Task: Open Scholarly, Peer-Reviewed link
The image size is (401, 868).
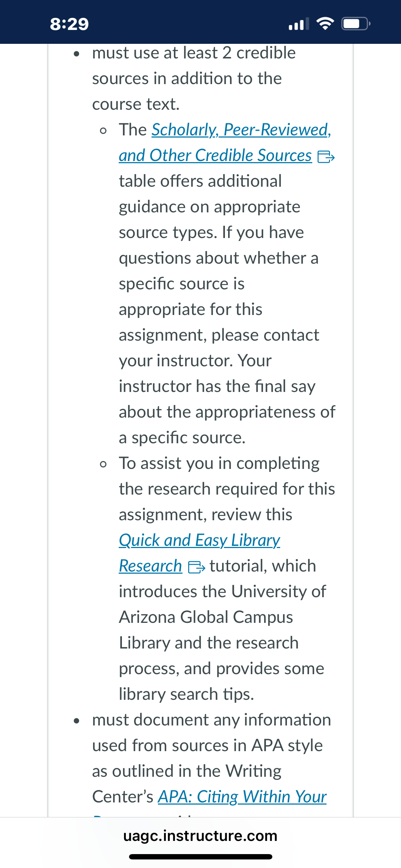Action: click(241, 130)
